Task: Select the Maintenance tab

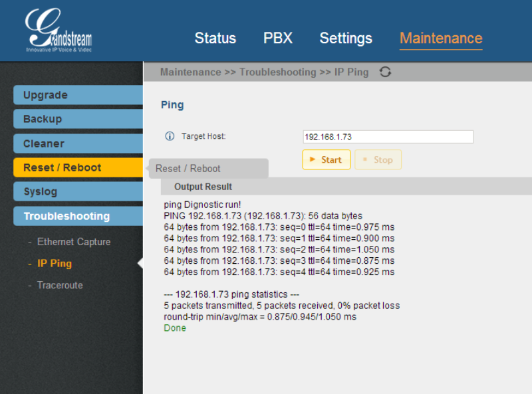Action: click(441, 39)
